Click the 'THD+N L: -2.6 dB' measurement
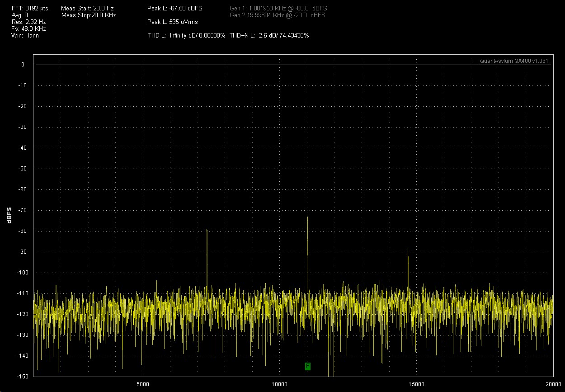 tap(269, 35)
